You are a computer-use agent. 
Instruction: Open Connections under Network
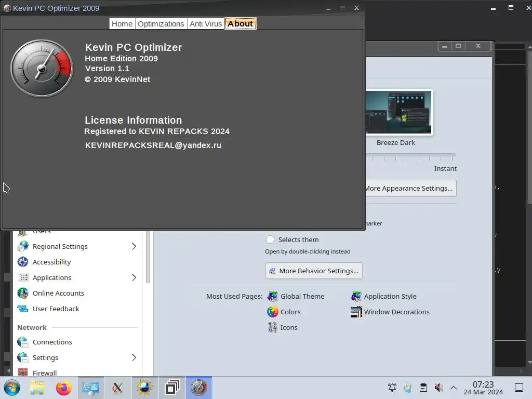(52, 342)
